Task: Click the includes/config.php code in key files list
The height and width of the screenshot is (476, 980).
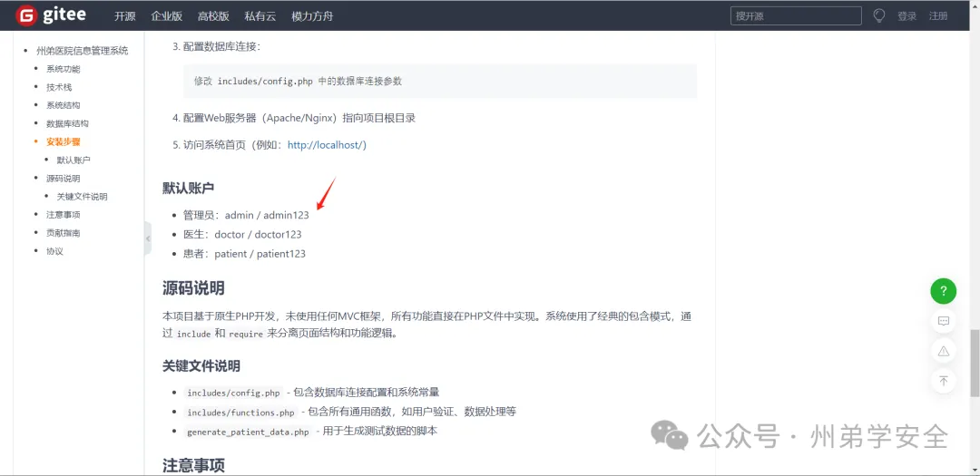Action: pyautogui.click(x=234, y=393)
